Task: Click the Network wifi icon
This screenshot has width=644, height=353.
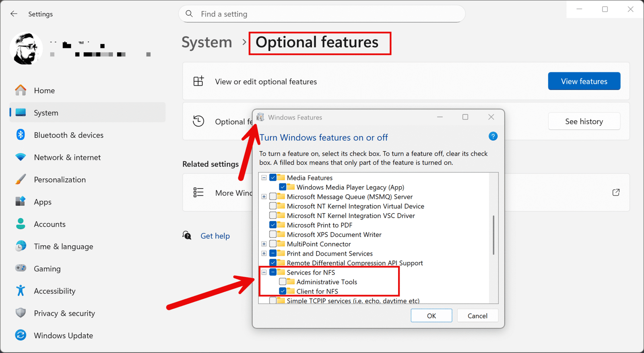Action: [x=21, y=157]
